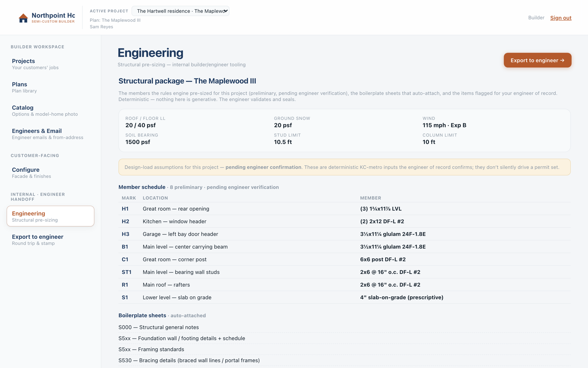Viewport: 588px width, 368px height.
Task: Click the 20 / 40 psf roof/floor value
Action: coord(140,125)
